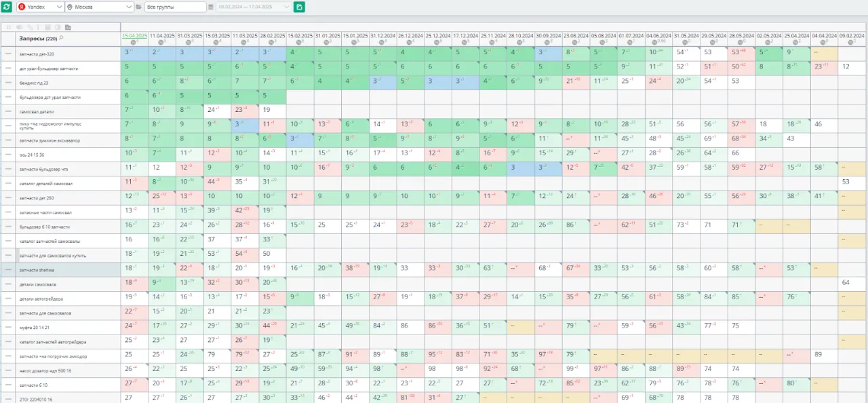Click the indicator icon under 11.04.2025 date
This screenshot has width=868, height=403.
[162, 42]
